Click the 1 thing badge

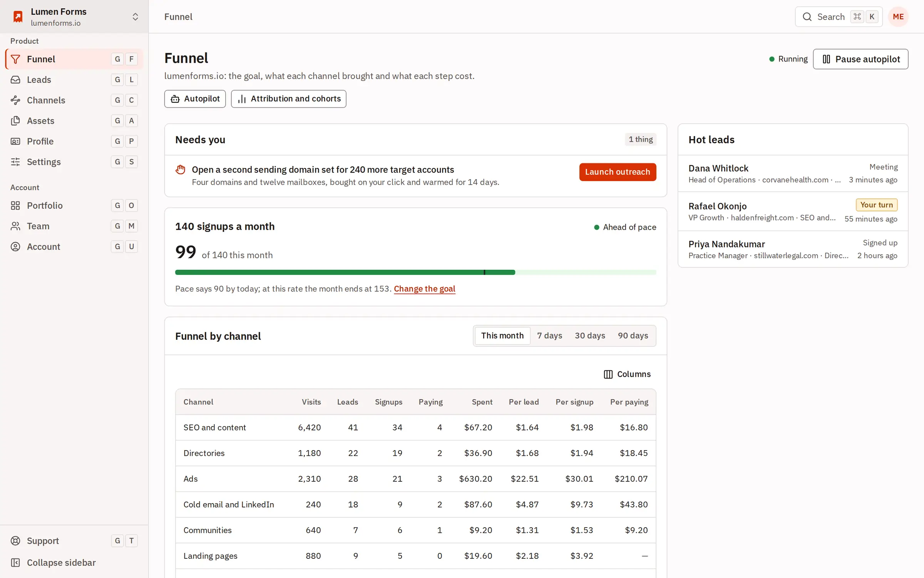[x=641, y=139]
